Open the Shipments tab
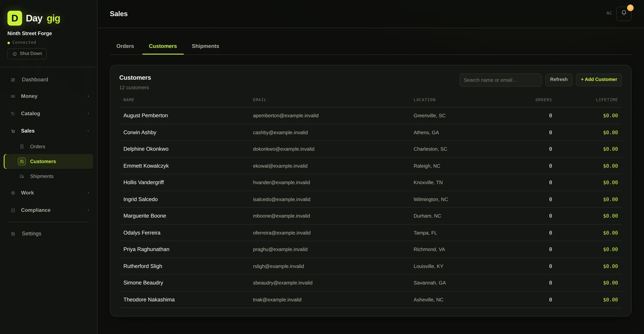The height and width of the screenshot is (334, 644). click(205, 46)
